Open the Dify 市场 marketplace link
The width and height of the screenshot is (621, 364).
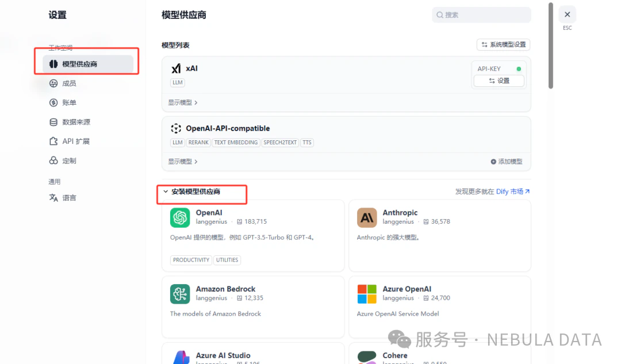click(x=513, y=191)
